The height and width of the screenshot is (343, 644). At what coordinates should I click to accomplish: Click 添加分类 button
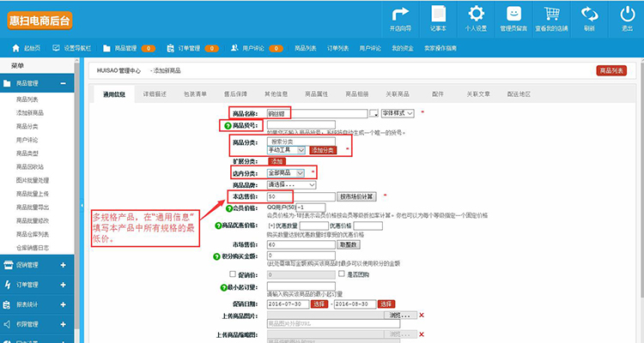(323, 150)
